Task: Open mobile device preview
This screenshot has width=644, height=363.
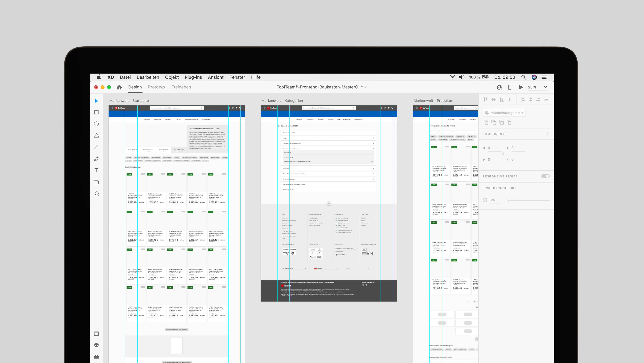Action: 510,87
